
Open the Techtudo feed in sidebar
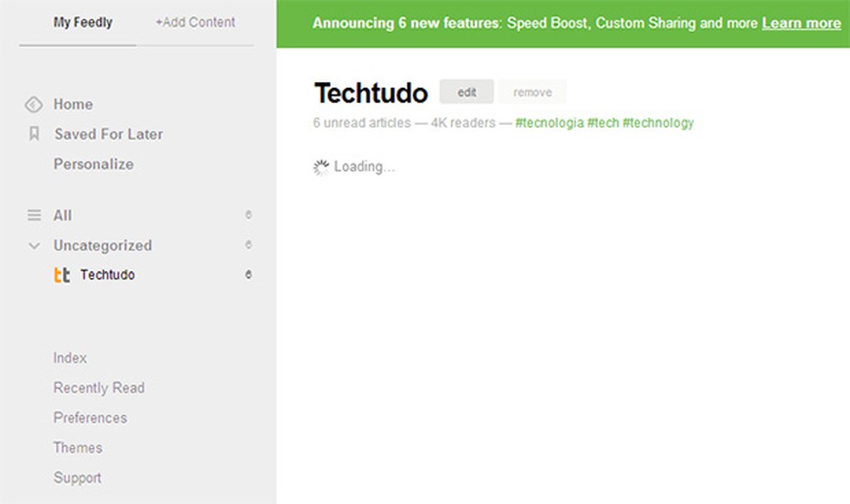107,275
